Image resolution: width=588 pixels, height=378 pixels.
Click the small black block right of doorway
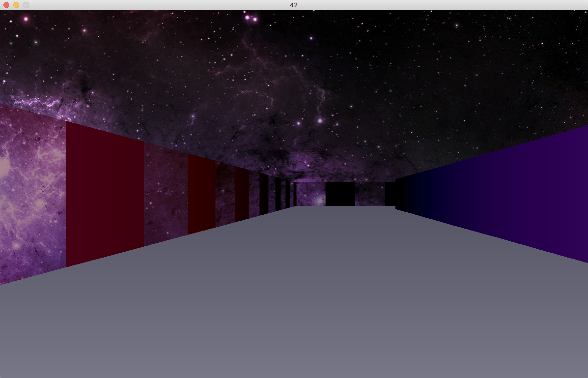[390, 194]
